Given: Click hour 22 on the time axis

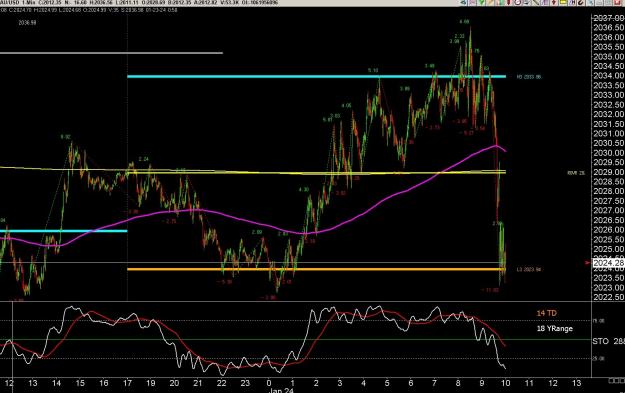Looking at the screenshot, I should point(222,383).
